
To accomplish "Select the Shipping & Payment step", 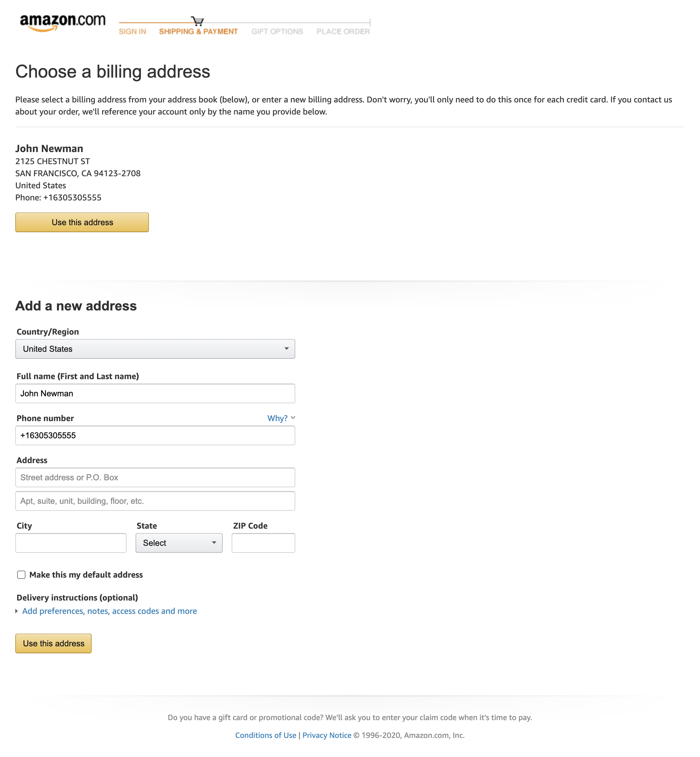I will pyautogui.click(x=198, y=31).
